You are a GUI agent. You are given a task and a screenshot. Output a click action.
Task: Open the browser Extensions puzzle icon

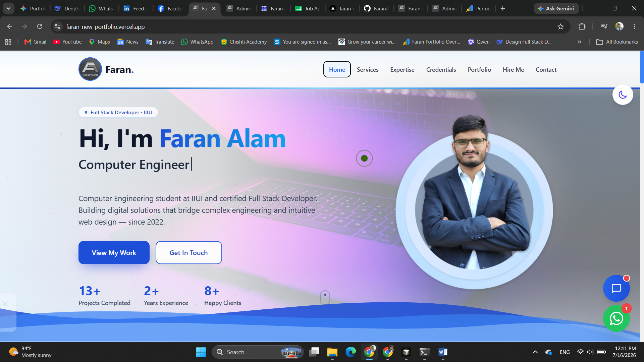pos(582,27)
